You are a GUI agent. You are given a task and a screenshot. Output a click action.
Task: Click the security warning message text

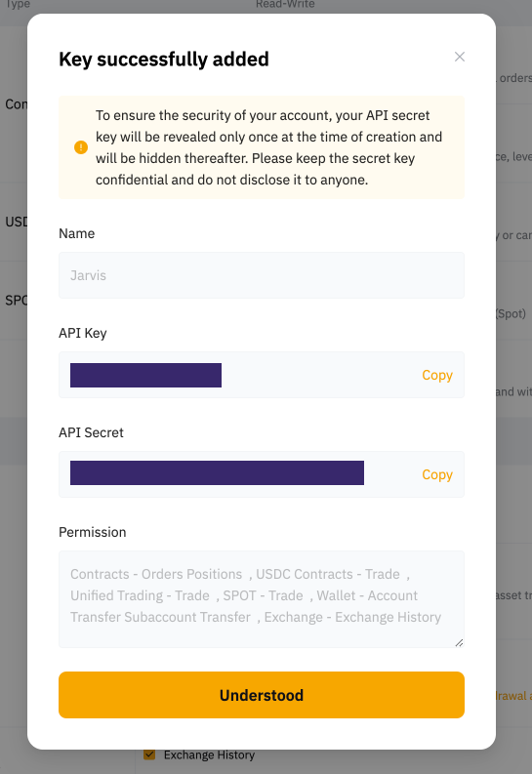click(269, 147)
